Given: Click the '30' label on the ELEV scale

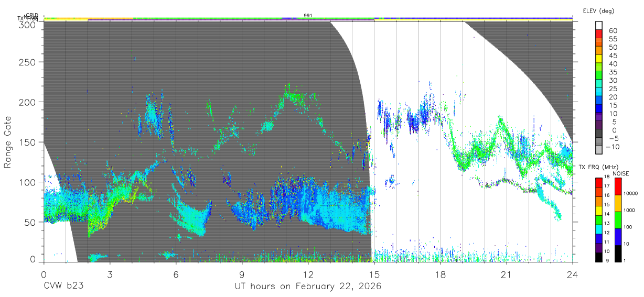Looking at the screenshot, I should point(612,80).
